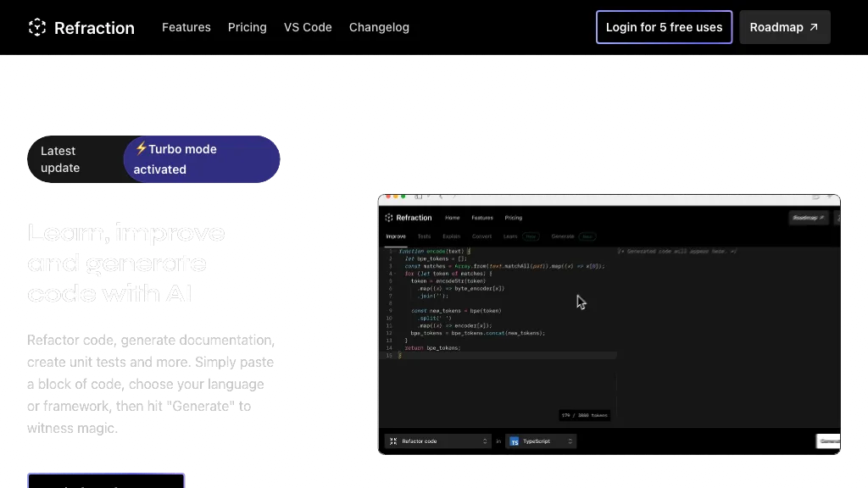
Task: Open the Roadmap button in header
Action: (784, 27)
